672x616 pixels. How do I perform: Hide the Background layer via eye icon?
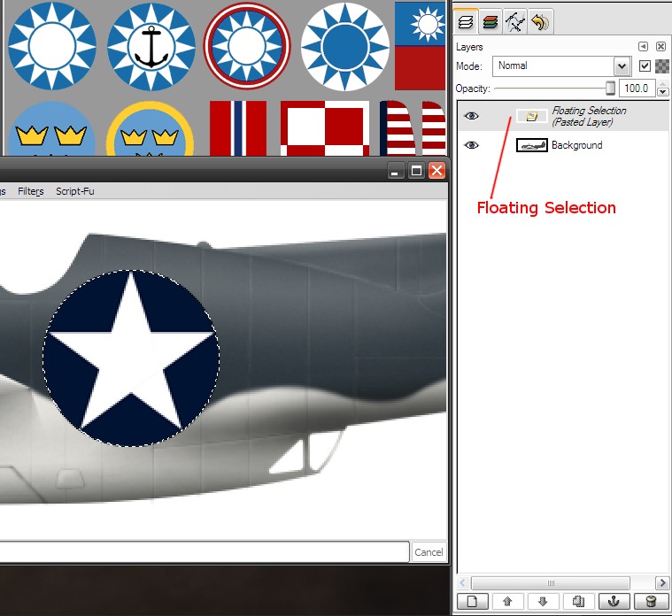pyautogui.click(x=471, y=145)
